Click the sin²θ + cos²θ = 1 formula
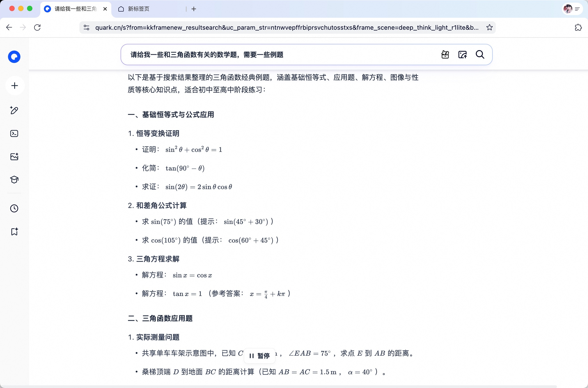 tap(194, 149)
